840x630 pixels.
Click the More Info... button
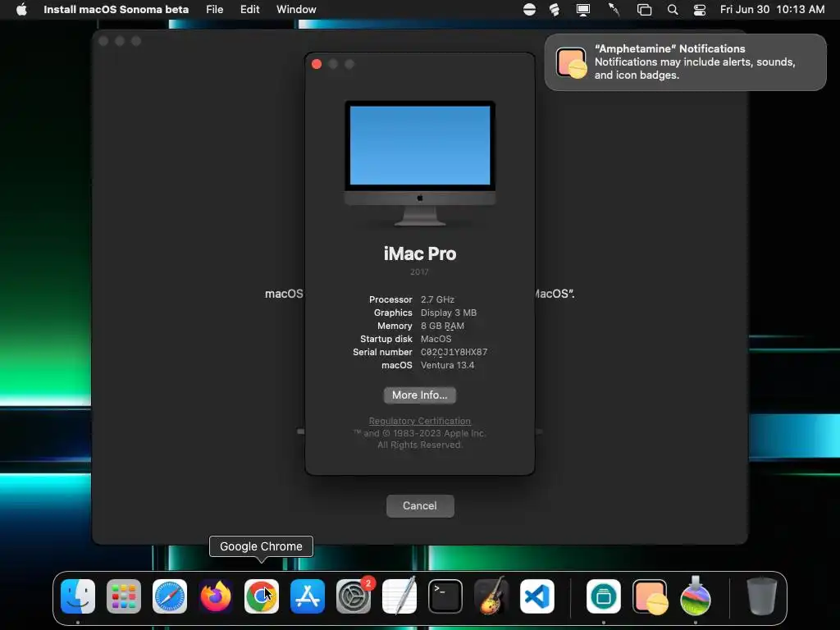pos(419,395)
